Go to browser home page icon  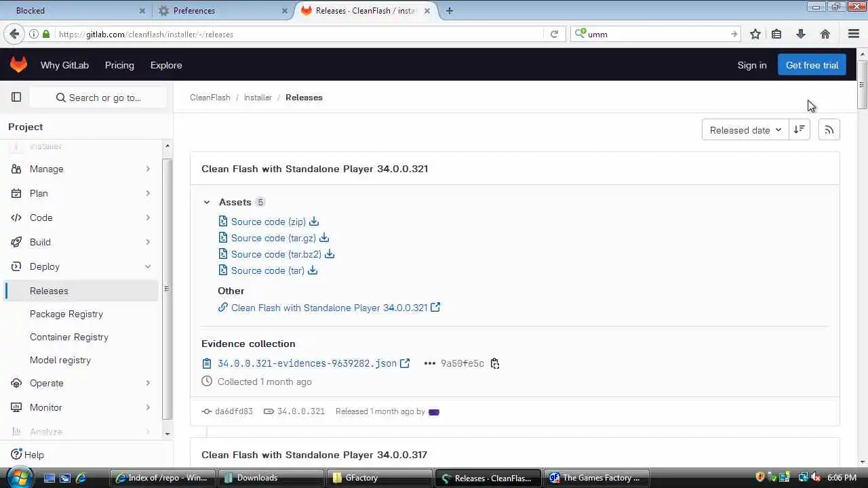pos(825,34)
